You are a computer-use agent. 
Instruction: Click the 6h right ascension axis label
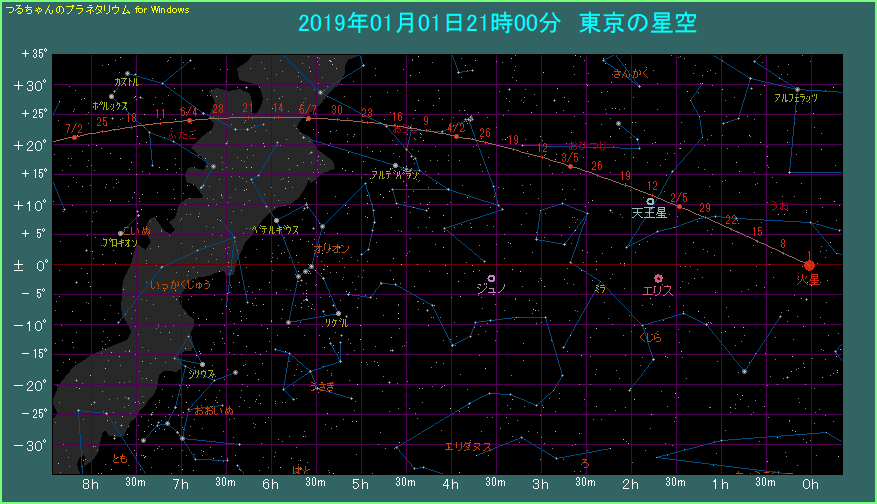click(x=270, y=485)
